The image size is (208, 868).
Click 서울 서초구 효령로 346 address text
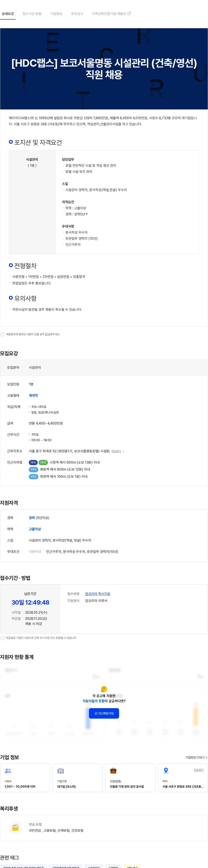pos(183,787)
